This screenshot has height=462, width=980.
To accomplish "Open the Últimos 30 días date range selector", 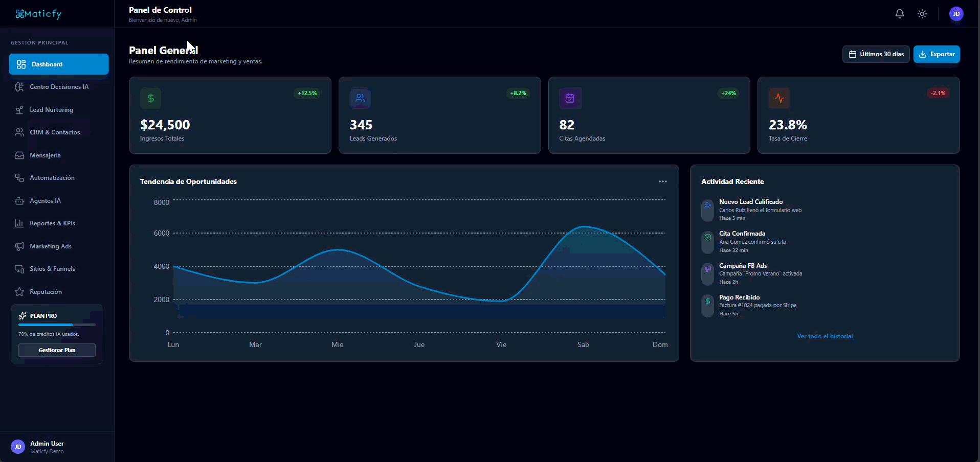I will (x=876, y=54).
